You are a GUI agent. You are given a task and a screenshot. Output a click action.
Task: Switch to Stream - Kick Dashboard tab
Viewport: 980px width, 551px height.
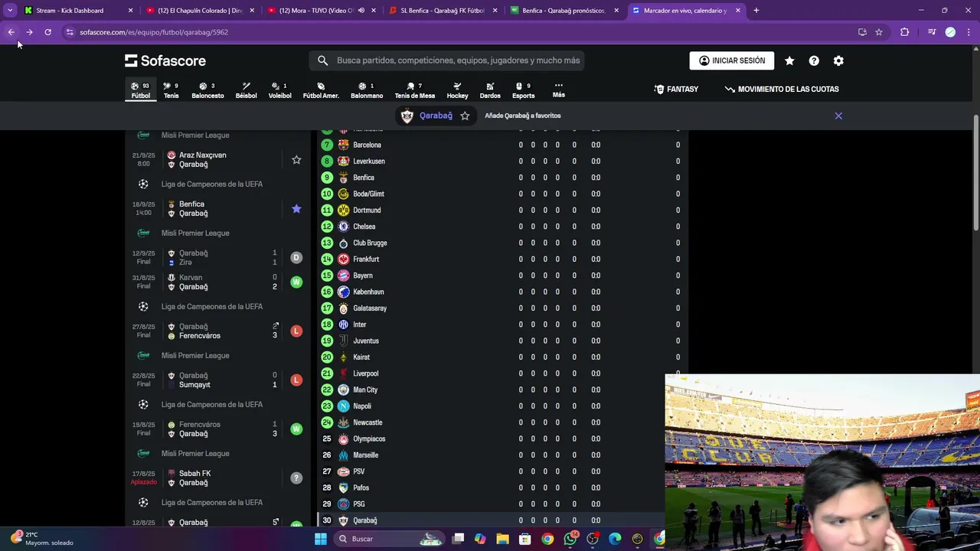click(x=78, y=11)
